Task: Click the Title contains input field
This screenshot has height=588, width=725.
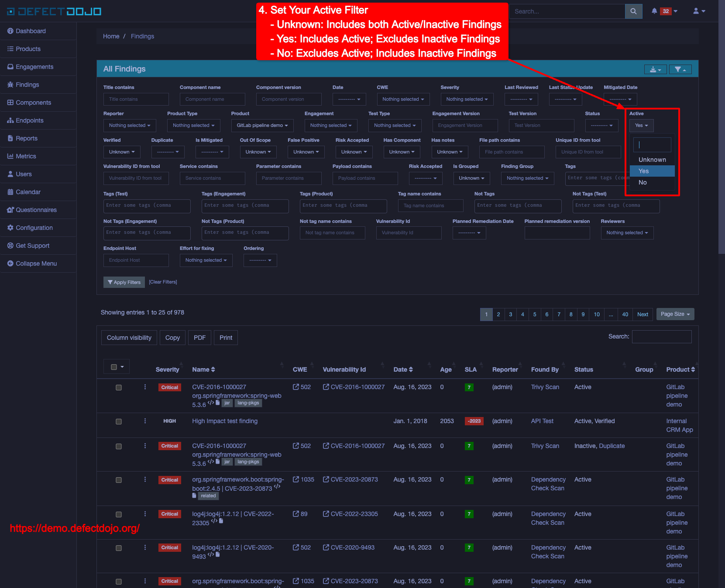Action: tap(136, 99)
